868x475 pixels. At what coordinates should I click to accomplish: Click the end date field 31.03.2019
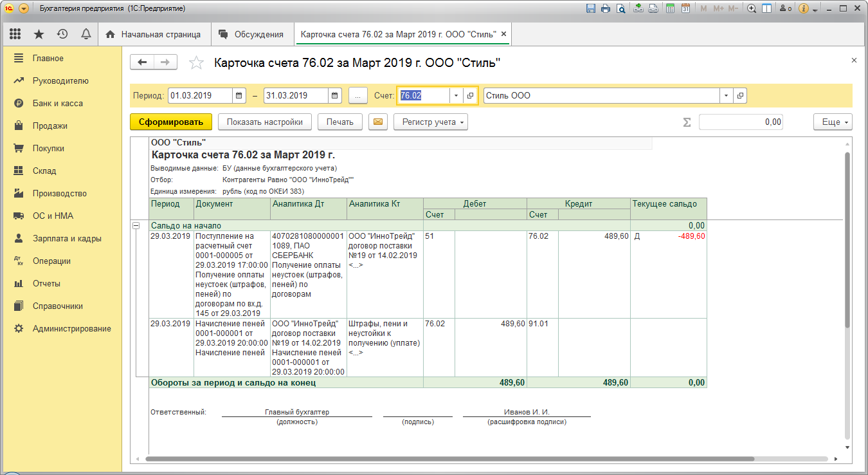click(296, 95)
